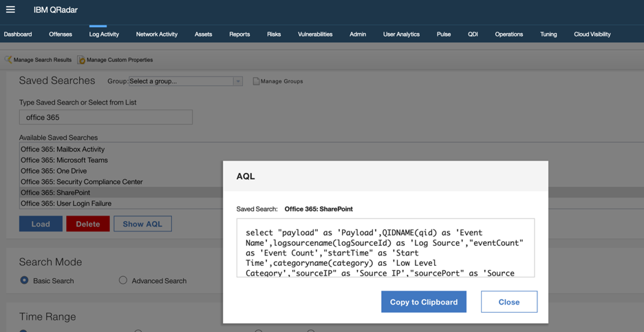Go to the User Analytics tab
This screenshot has height=332, width=644.
coord(401,34)
